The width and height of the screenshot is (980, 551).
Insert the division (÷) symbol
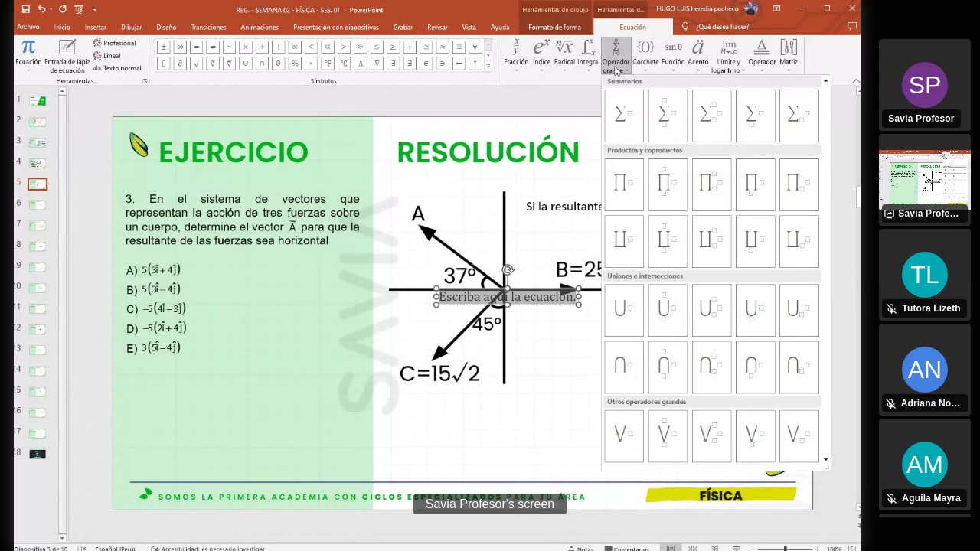coord(262,47)
